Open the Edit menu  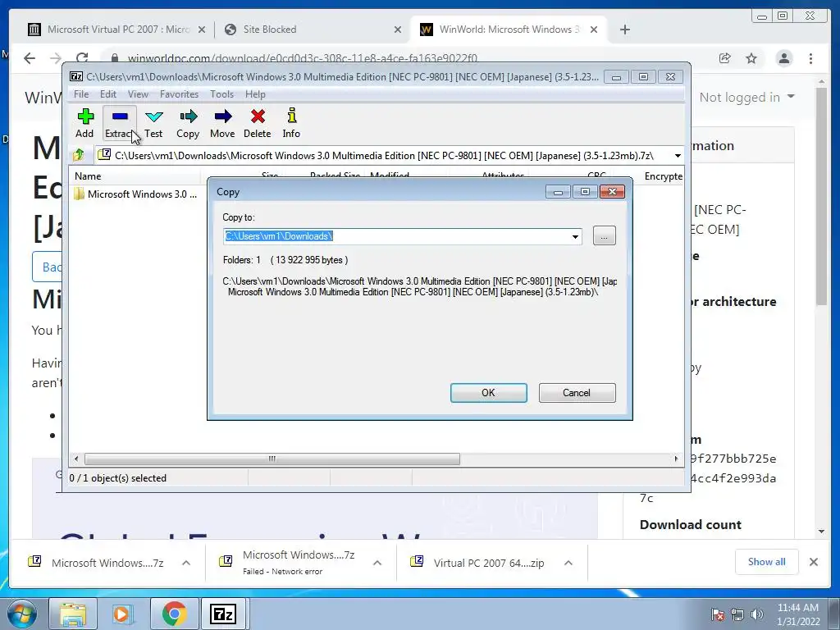[x=107, y=94]
